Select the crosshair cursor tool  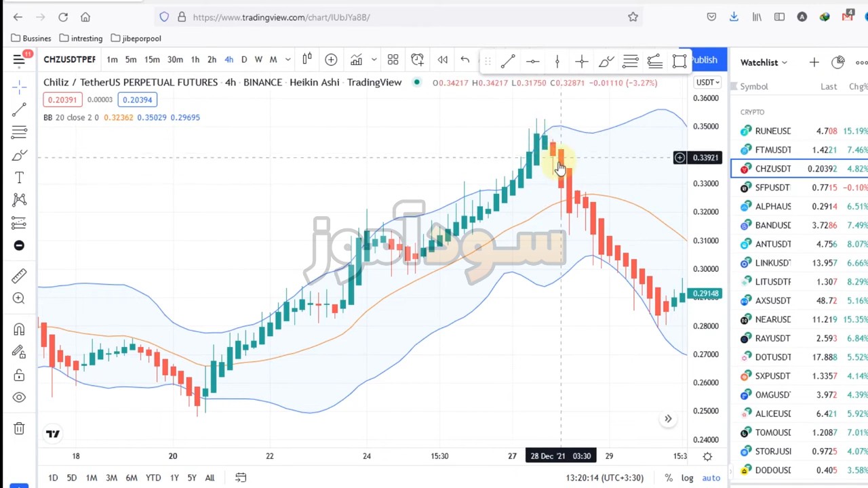19,86
